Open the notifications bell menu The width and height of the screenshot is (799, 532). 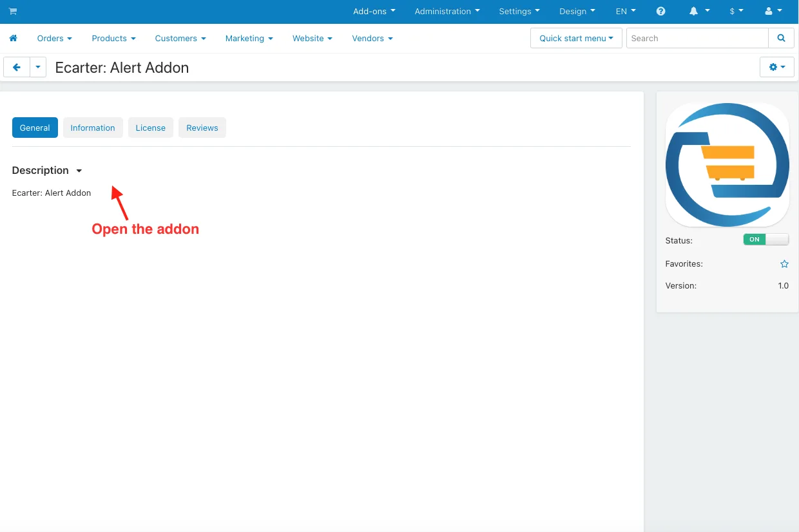[x=700, y=12]
